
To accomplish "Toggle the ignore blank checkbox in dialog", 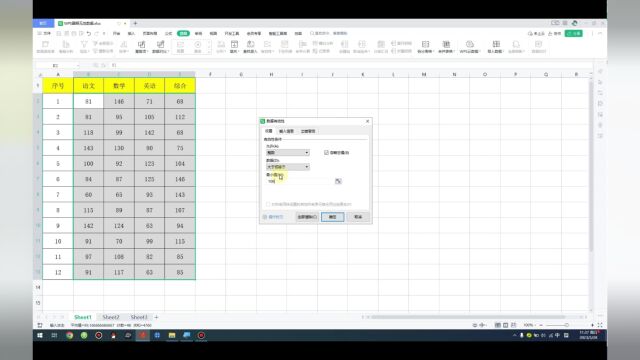I will pyautogui.click(x=326, y=153).
